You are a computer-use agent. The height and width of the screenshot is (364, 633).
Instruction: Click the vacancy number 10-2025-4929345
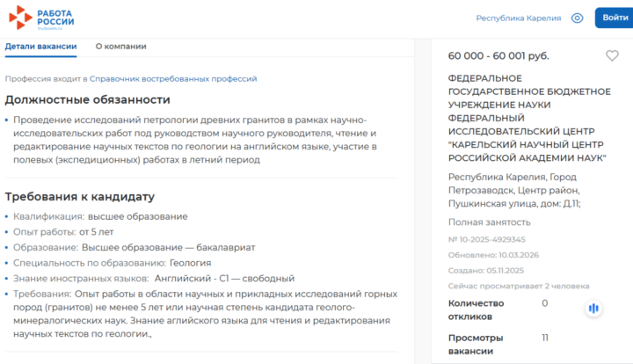(x=487, y=239)
